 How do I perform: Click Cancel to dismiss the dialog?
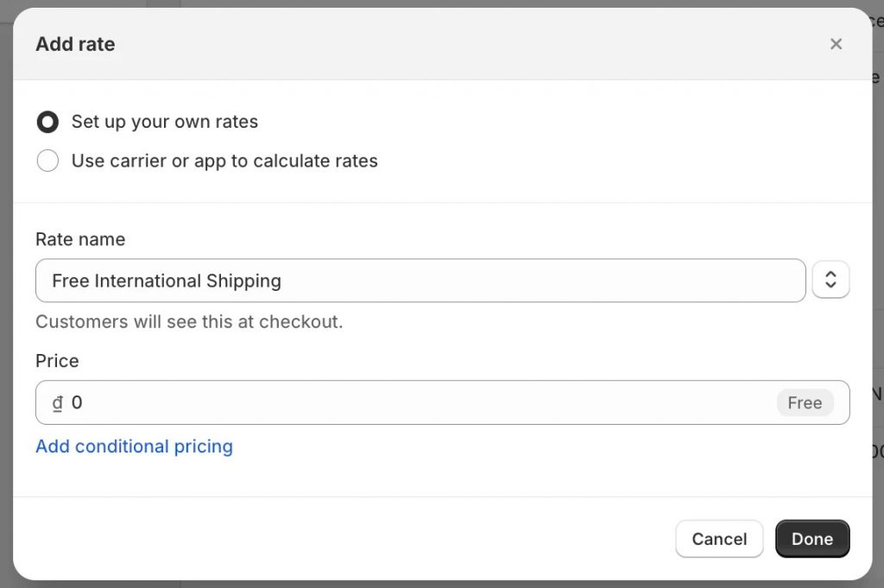coord(719,538)
